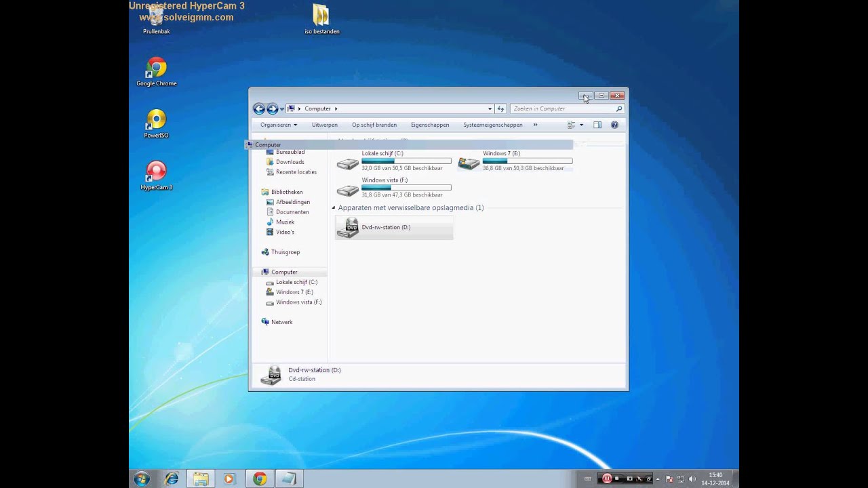Viewport: 868px width, 488px height.
Task: Select Bibliotheken in the navigation pane
Action: pos(287,192)
